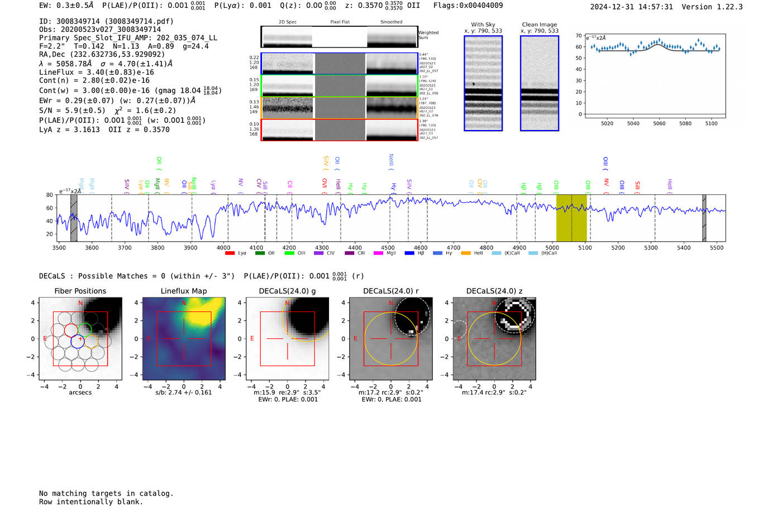Select the MgII magenta legend swatch
The width and height of the screenshot is (782, 532).
pyautogui.click(x=378, y=253)
